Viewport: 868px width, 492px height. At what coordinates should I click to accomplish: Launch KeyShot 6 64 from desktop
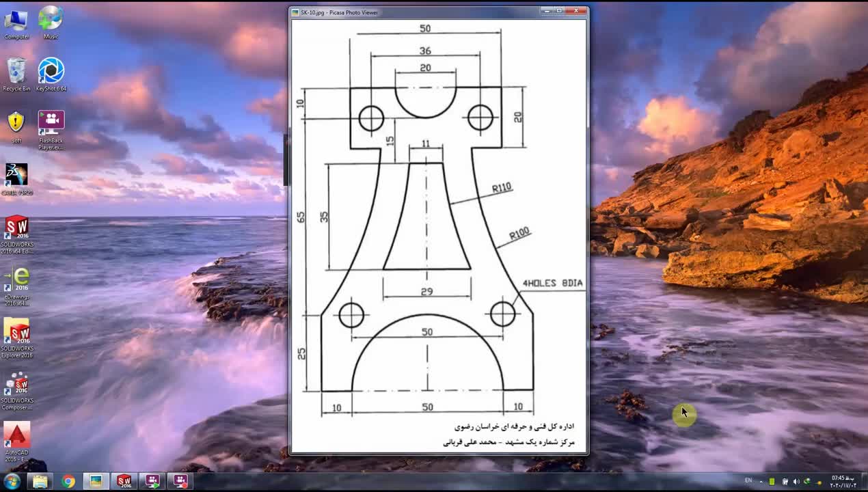(x=51, y=71)
